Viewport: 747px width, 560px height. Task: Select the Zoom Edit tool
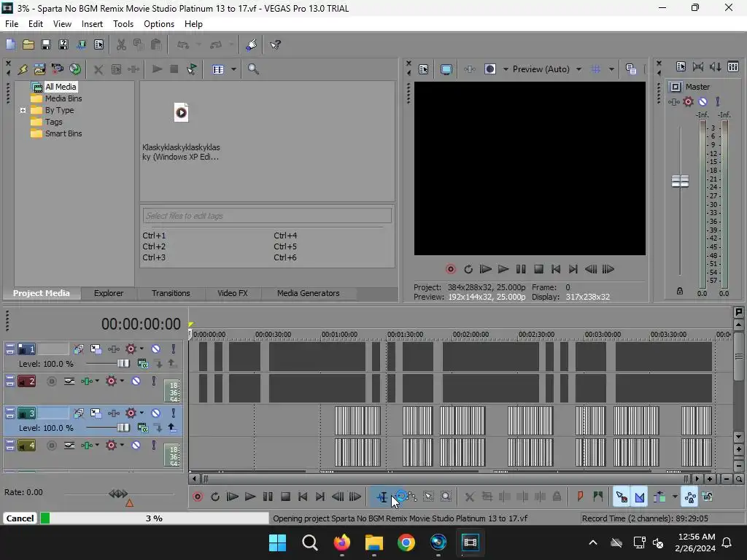[446, 497]
